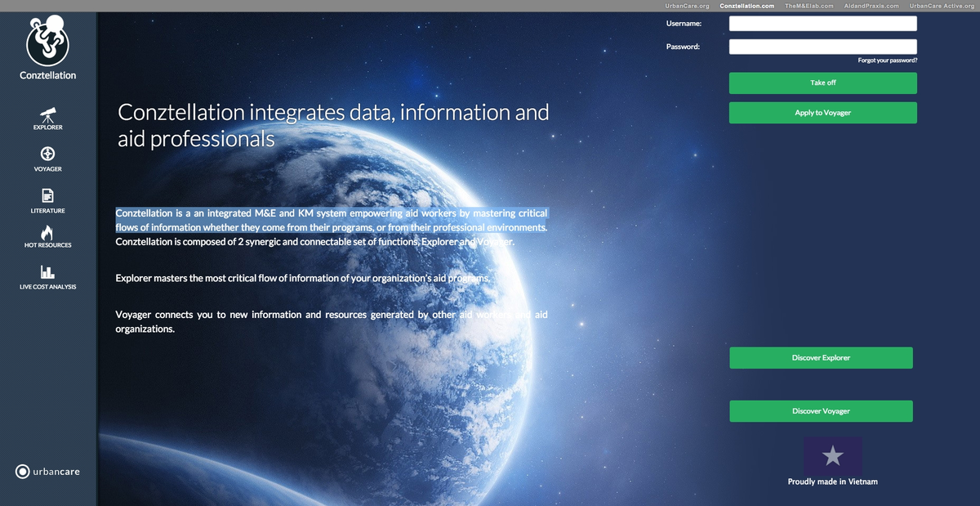Go to UrbanCare.org in top bar
Viewport: 980px width, 506px height.
[x=687, y=6]
